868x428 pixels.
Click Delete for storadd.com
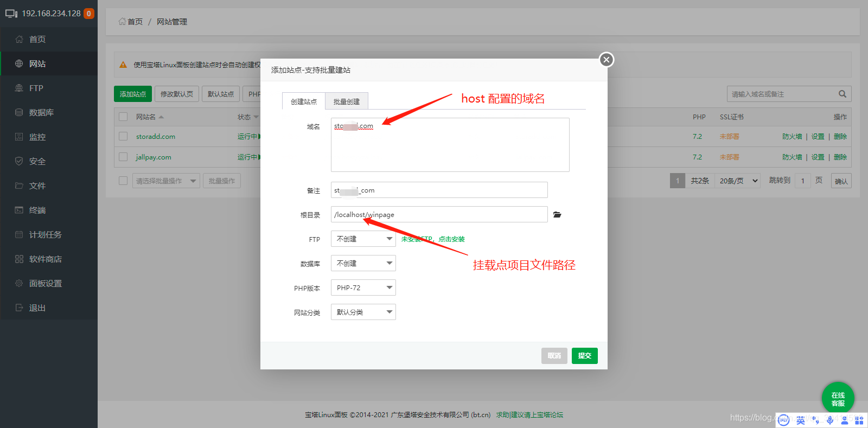(x=840, y=136)
